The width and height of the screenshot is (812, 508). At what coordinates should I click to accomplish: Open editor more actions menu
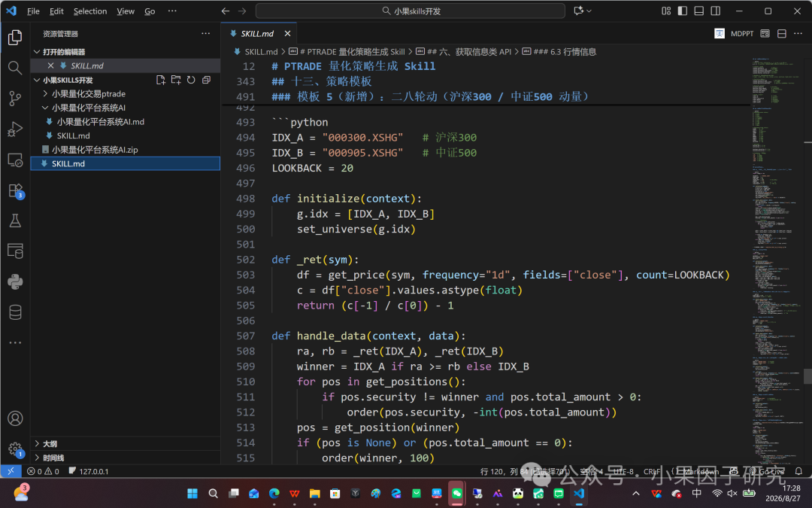(798, 33)
